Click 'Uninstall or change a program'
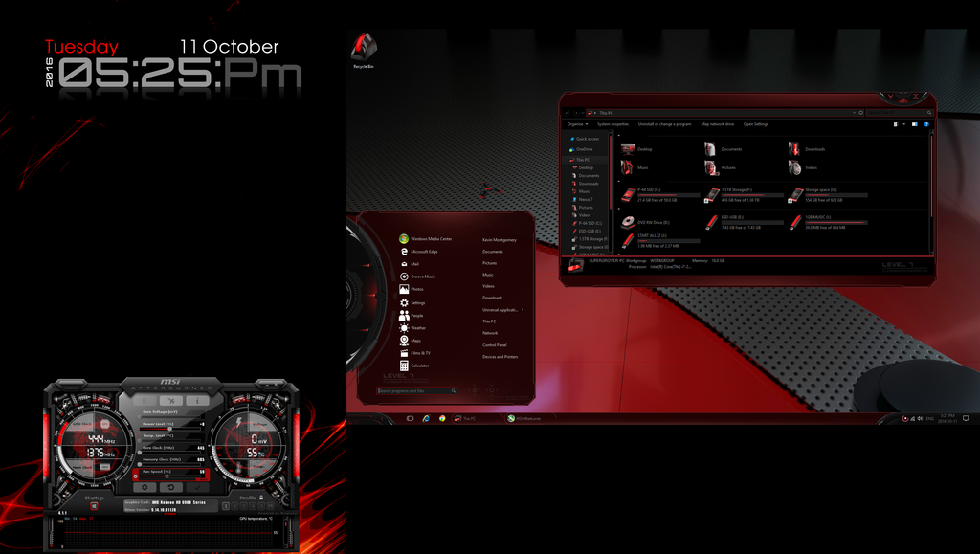Viewport: 980px width, 554px height. 665,124
